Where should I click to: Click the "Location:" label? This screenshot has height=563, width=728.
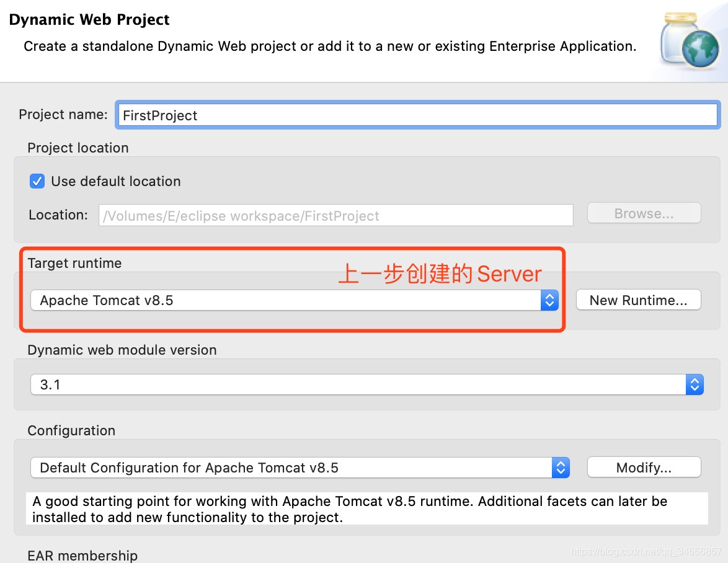coord(58,215)
